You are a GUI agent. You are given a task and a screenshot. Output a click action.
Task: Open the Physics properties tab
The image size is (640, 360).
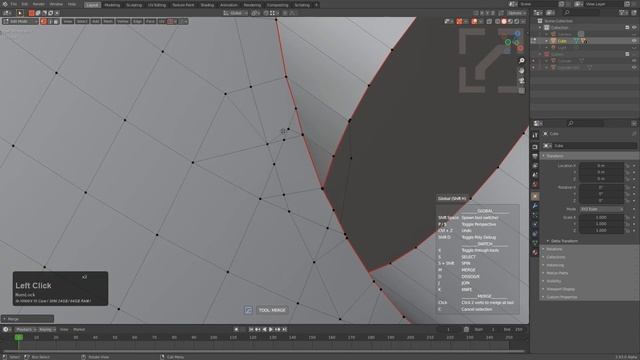point(535,224)
